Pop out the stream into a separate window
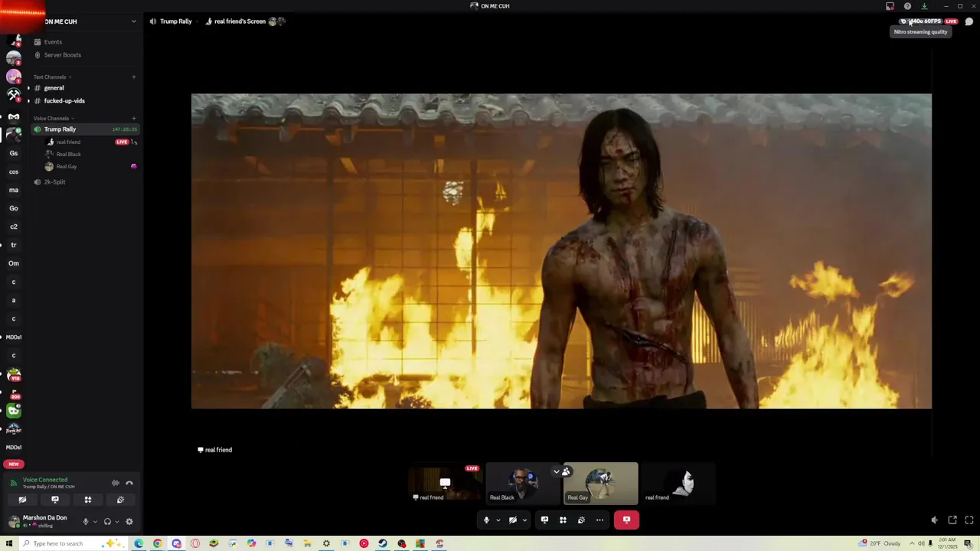 [x=952, y=520]
